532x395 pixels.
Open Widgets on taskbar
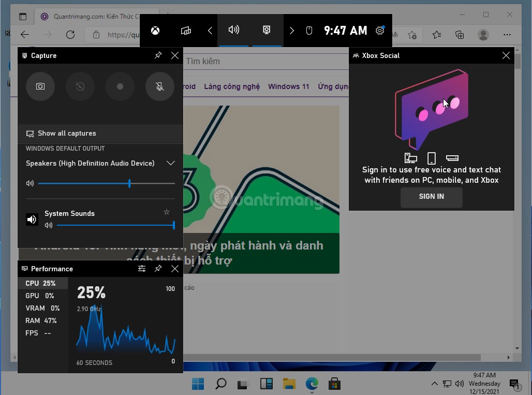tap(267, 384)
